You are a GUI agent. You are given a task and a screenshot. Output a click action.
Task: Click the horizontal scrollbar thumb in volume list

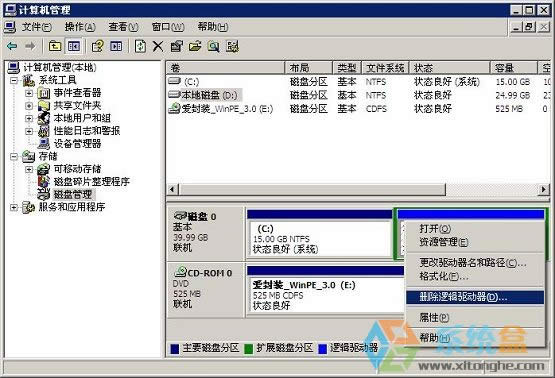312,190
